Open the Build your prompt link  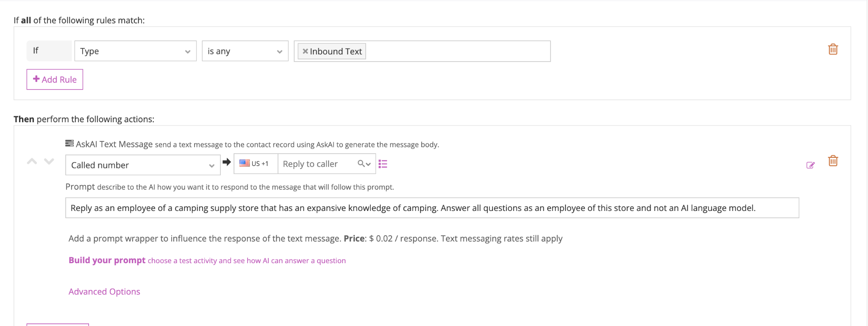pyautogui.click(x=107, y=260)
